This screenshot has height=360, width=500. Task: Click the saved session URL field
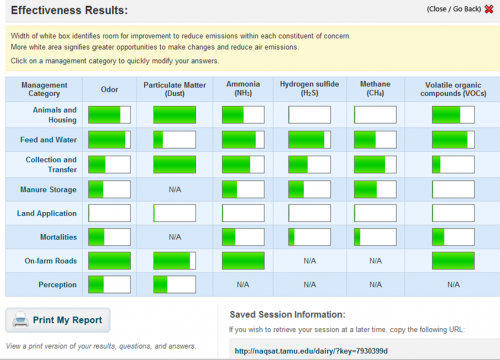click(x=364, y=349)
